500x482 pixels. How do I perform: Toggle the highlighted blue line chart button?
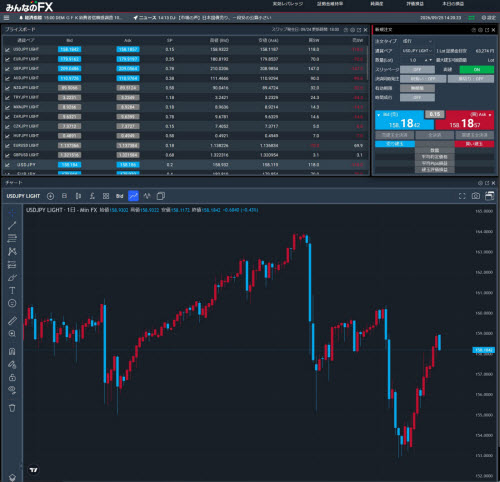click(x=133, y=196)
